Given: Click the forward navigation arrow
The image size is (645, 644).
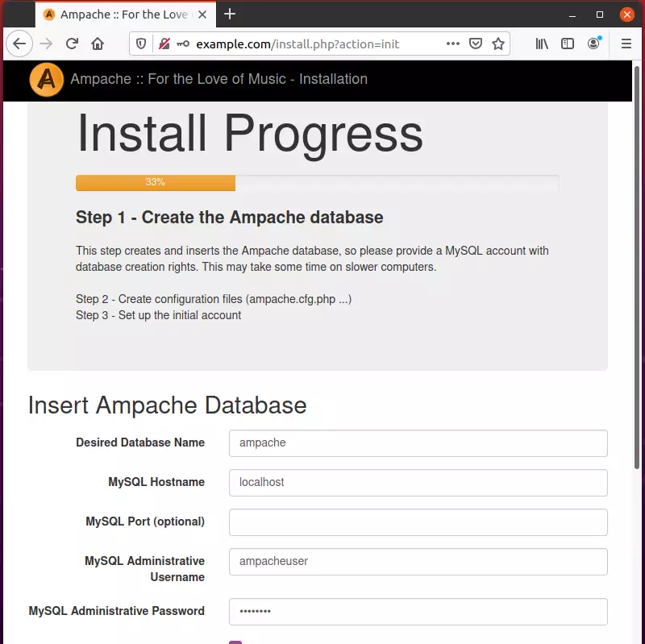Looking at the screenshot, I should 46,44.
